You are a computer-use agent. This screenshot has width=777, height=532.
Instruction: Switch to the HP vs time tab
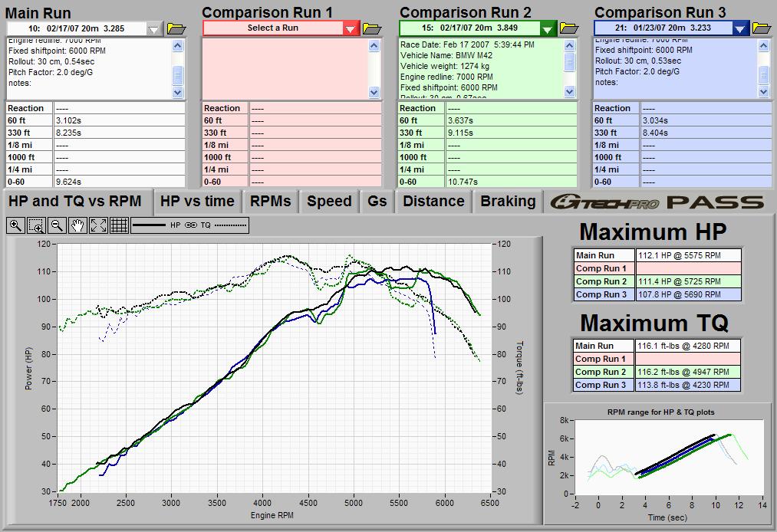point(197,202)
